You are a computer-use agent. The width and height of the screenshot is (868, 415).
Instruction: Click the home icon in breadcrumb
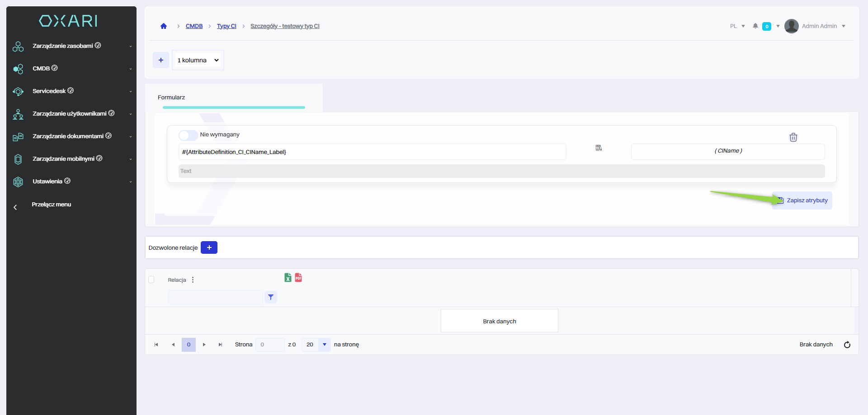(x=164, y=26)
